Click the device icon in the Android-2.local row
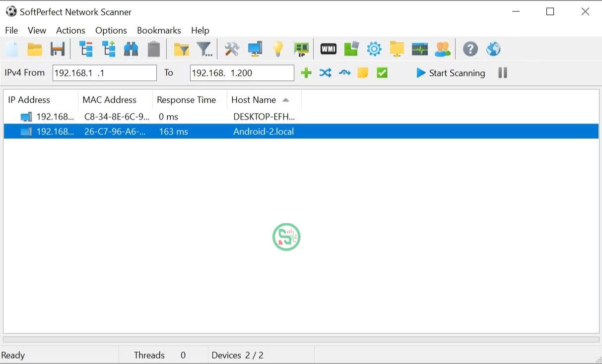 [x=26, y=131]
